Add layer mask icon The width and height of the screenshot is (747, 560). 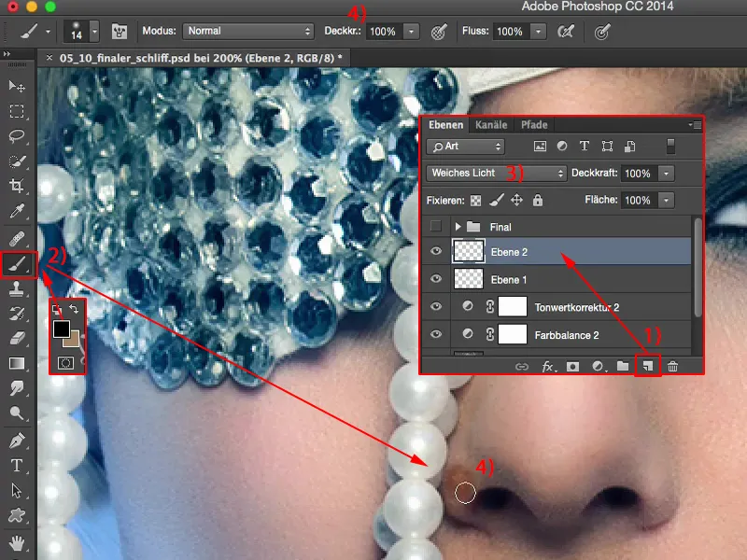[572, 366]
